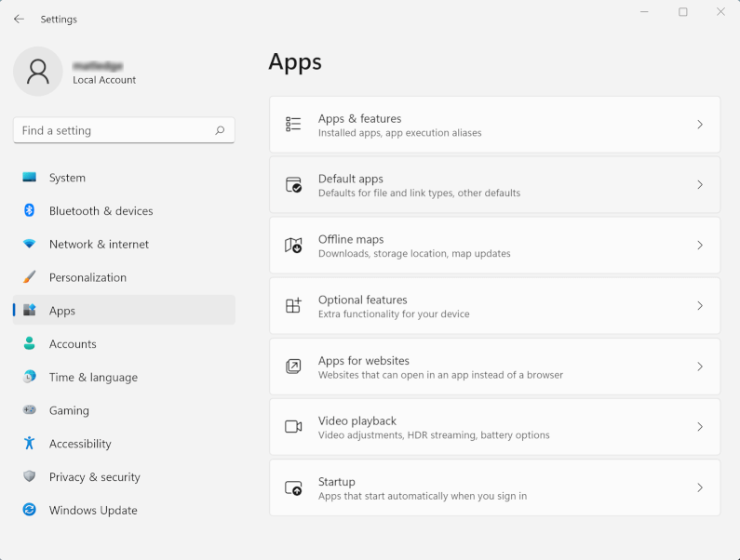Click the Local Account label
This screenshot has height=560, width=740.
[104, 80]
